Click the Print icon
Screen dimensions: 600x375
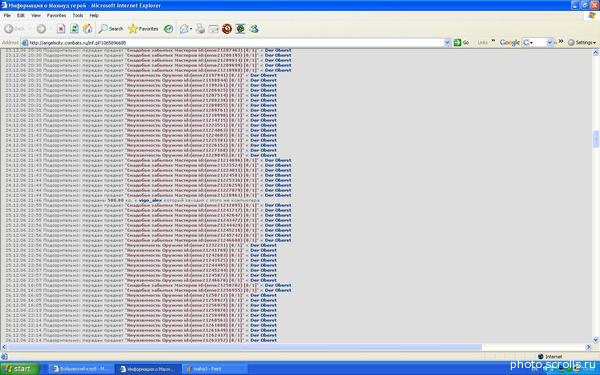tap(200, 29)
